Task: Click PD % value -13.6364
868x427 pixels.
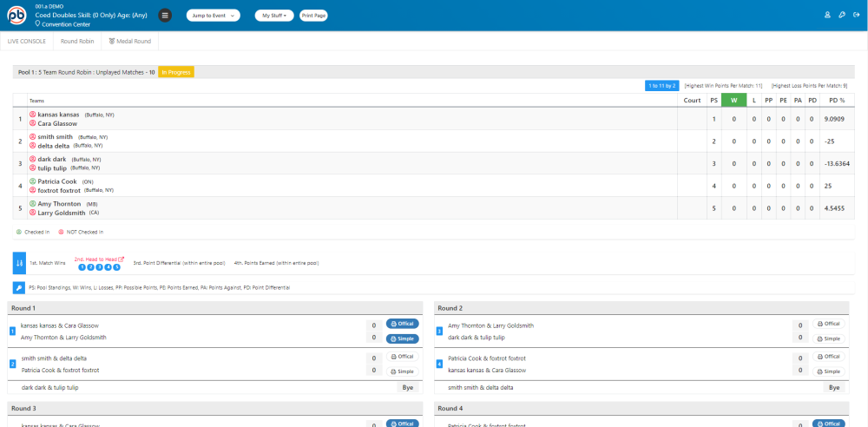Action: pos(837,163)
